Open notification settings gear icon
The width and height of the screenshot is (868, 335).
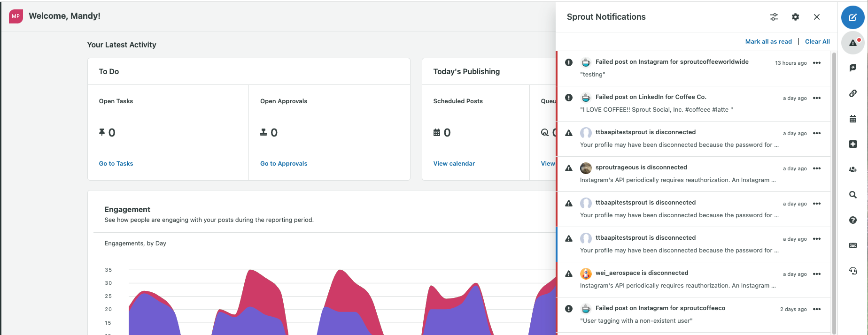coord(795,17)
